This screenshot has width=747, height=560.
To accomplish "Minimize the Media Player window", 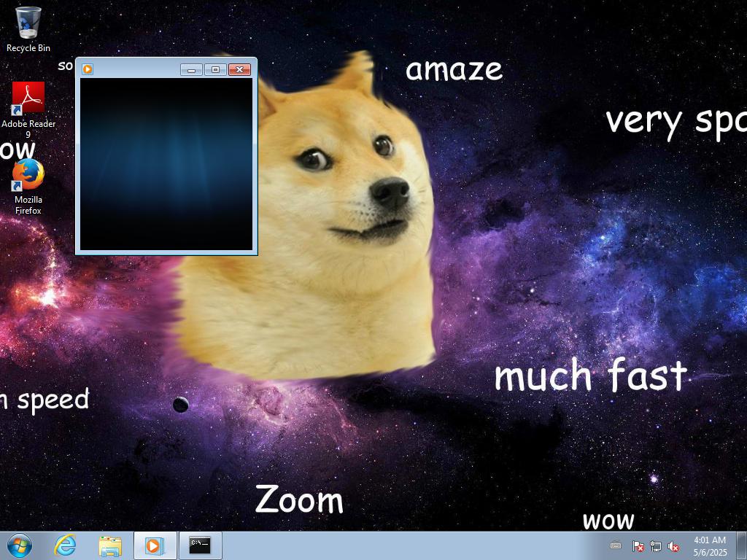I will click(x=192, y=69).
